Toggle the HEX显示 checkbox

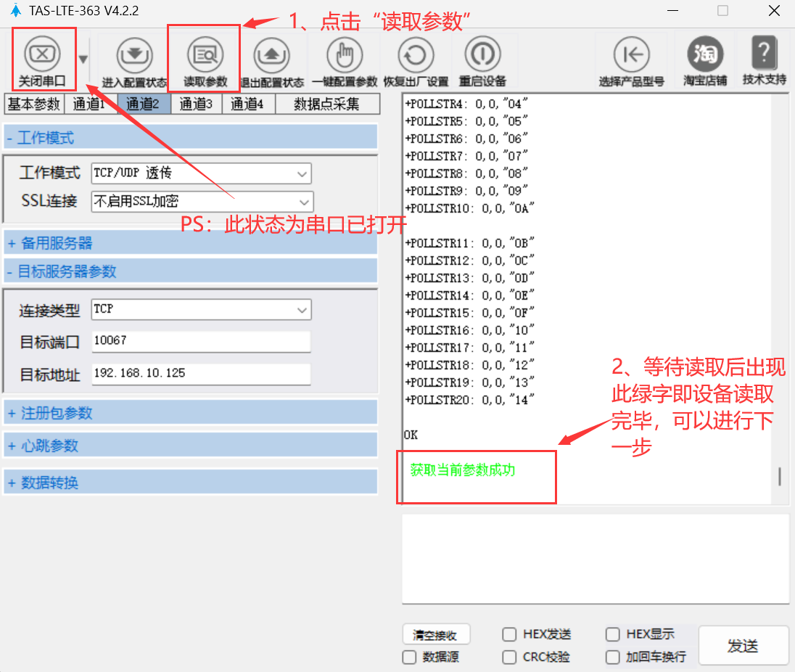pos(613,635)
